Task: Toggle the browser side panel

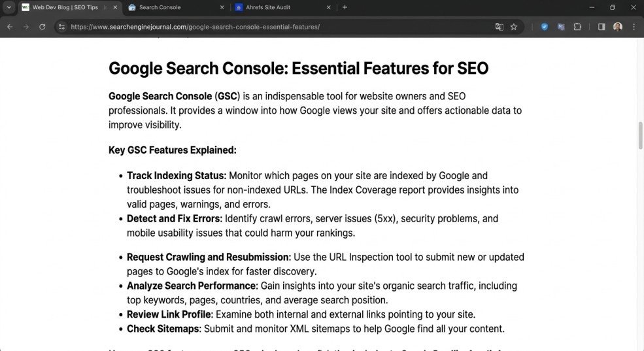Action: click(602, 27)
